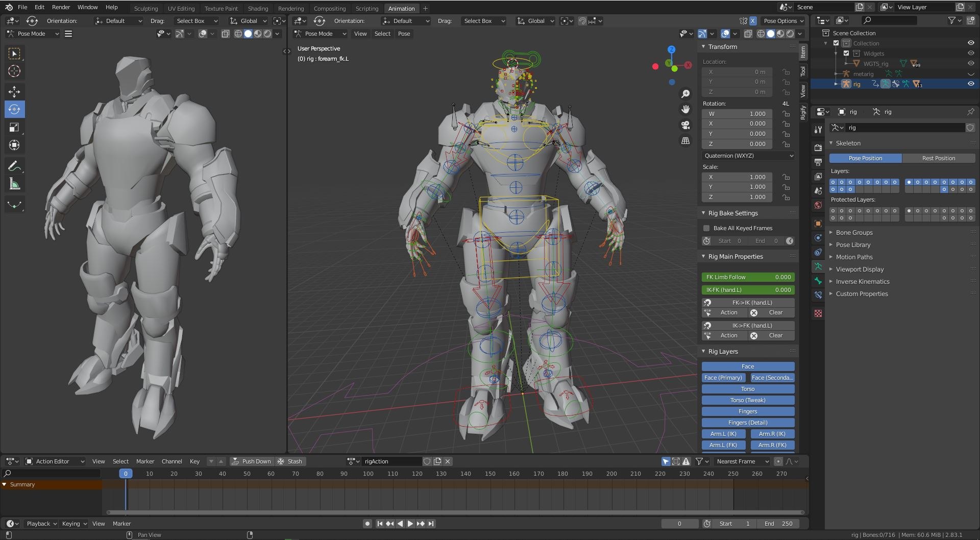This screenshot has height=540, width=980.
Task: Open the Output properties tab icon
Action: [818, 162]
